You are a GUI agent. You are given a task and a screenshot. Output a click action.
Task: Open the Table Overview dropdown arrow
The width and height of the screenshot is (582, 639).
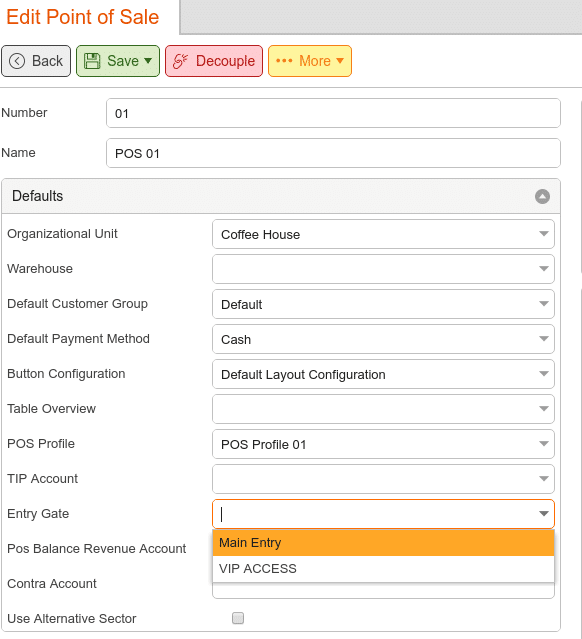(x=543, y=409)
